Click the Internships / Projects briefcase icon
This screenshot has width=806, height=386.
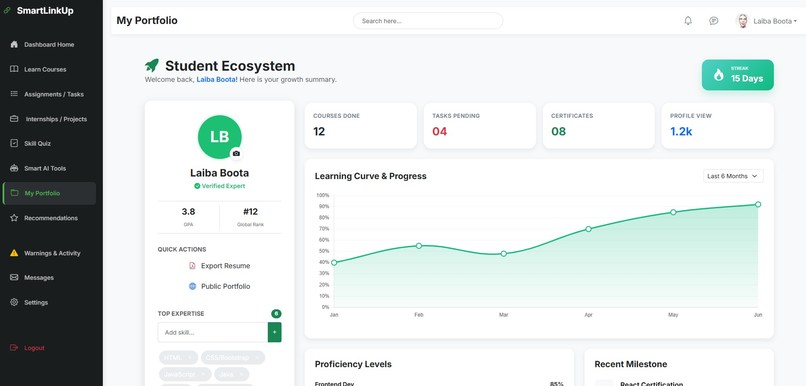coord(14,119)
